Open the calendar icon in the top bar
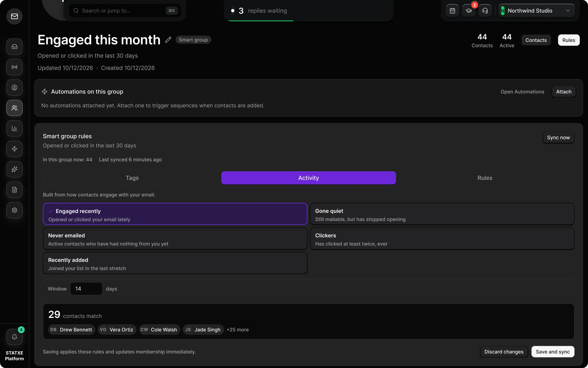This screenshot has width=588, height=368. [452, 11]
